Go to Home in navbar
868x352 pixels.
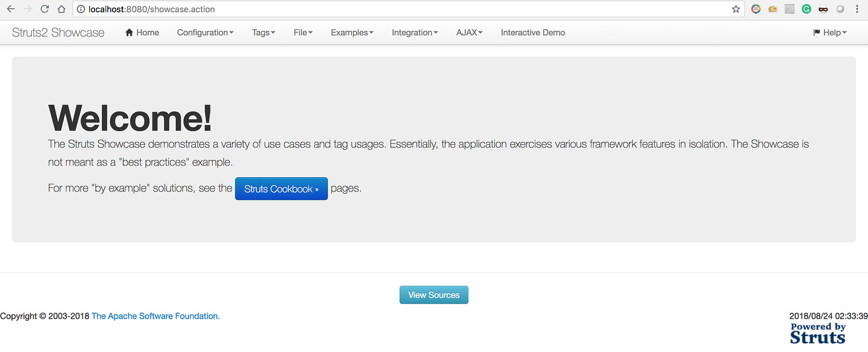click(142, 33)
